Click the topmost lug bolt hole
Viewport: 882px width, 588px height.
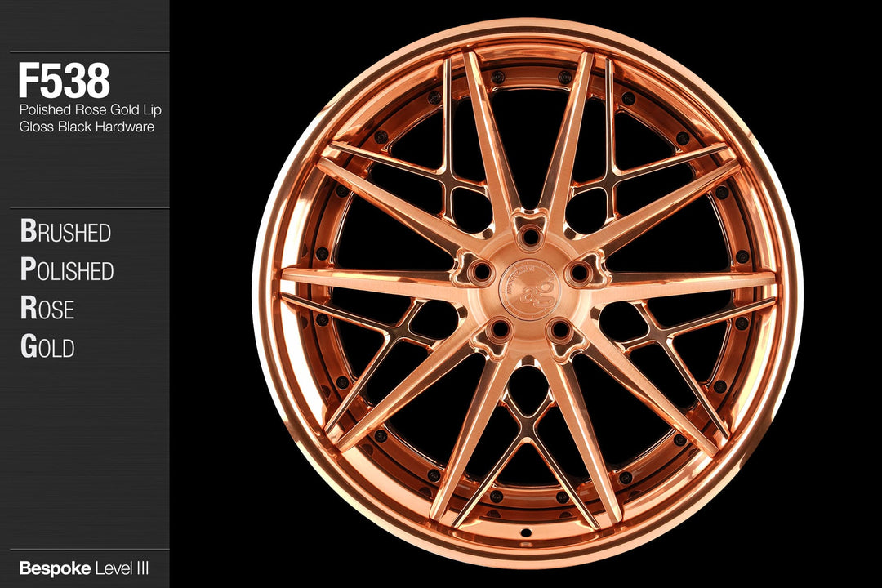pyautogui.click(x=531, y=237)
